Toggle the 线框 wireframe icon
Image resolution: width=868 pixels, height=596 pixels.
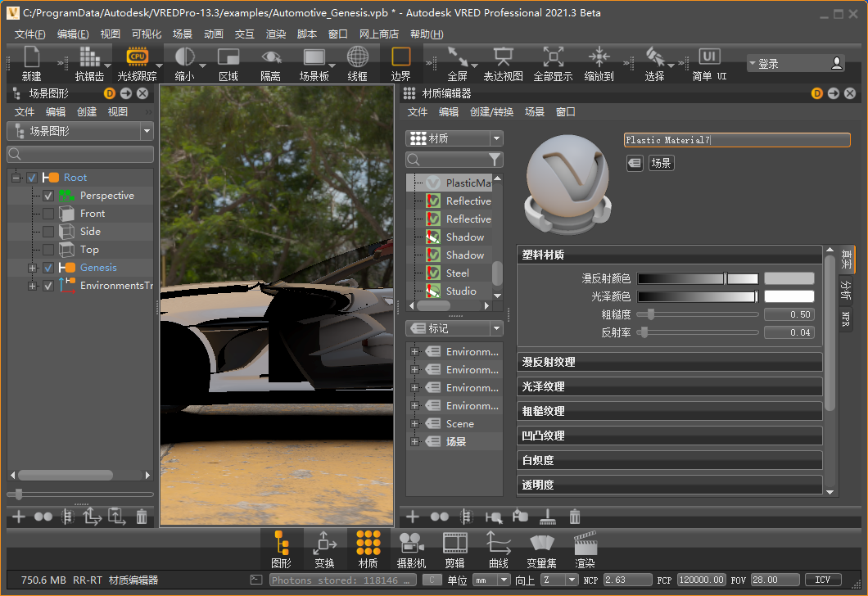(x=358, y=56)
